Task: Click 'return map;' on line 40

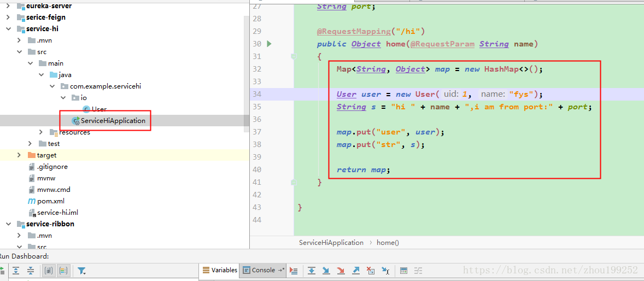Action: [x=363, y=169]
